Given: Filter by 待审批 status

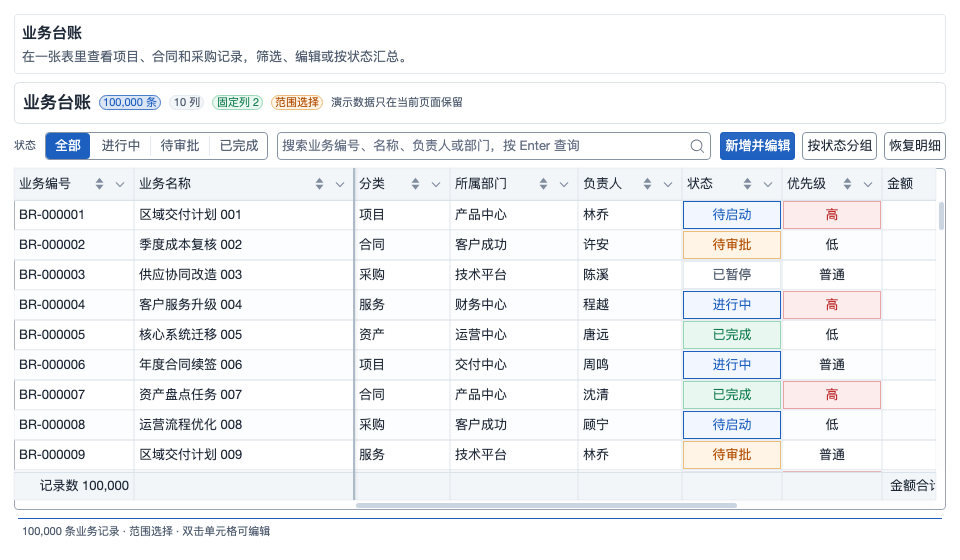Looking at the screenshot, I should point(180,146).
